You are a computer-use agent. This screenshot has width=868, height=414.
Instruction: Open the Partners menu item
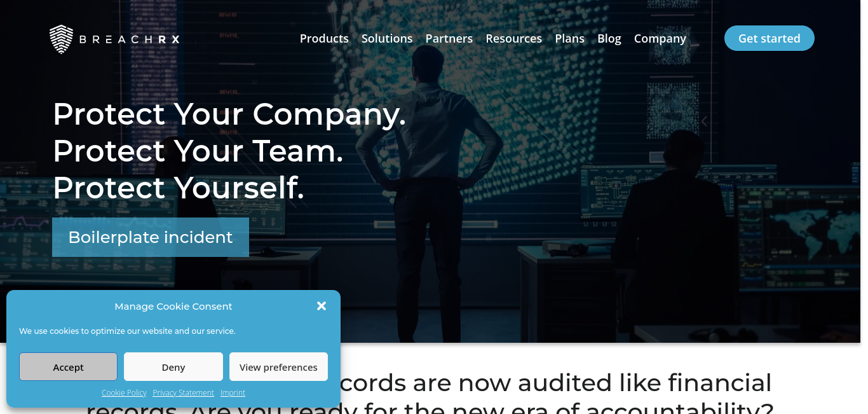(x=449, y=38)
